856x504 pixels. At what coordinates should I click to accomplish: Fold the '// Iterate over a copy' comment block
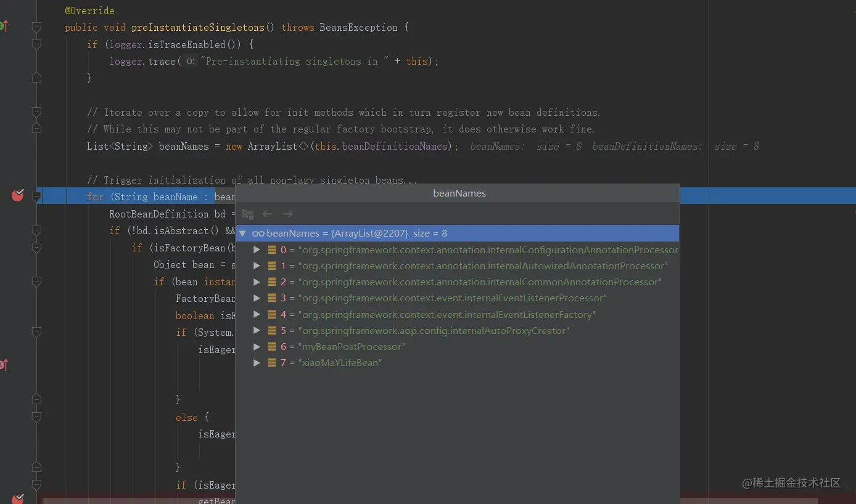[36, 112]
